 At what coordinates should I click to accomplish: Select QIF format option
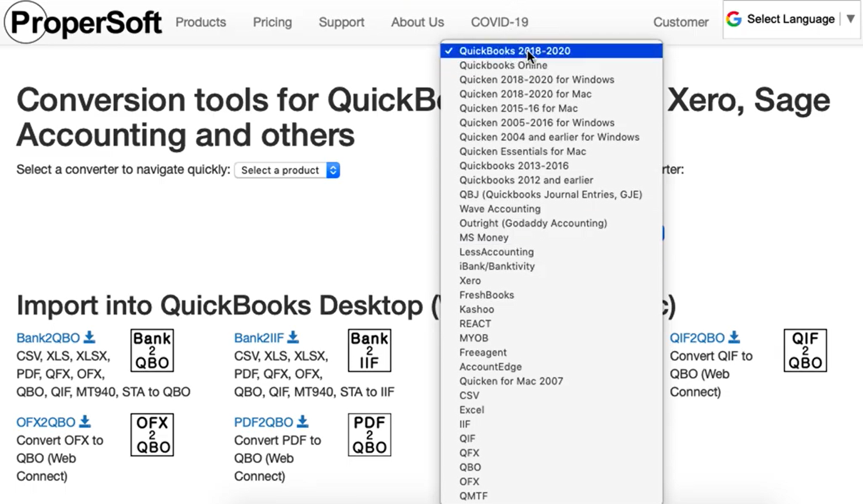(x=551, y=439)
